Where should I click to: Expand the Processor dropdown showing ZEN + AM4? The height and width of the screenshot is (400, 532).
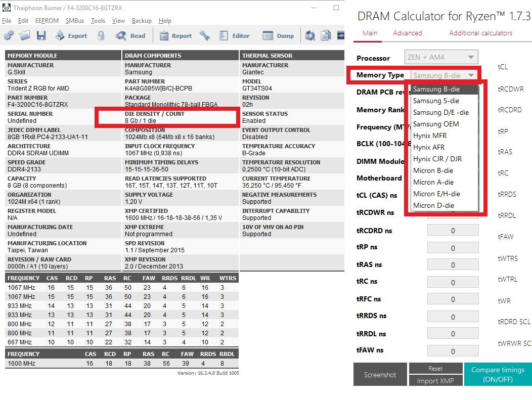(441, 57)
